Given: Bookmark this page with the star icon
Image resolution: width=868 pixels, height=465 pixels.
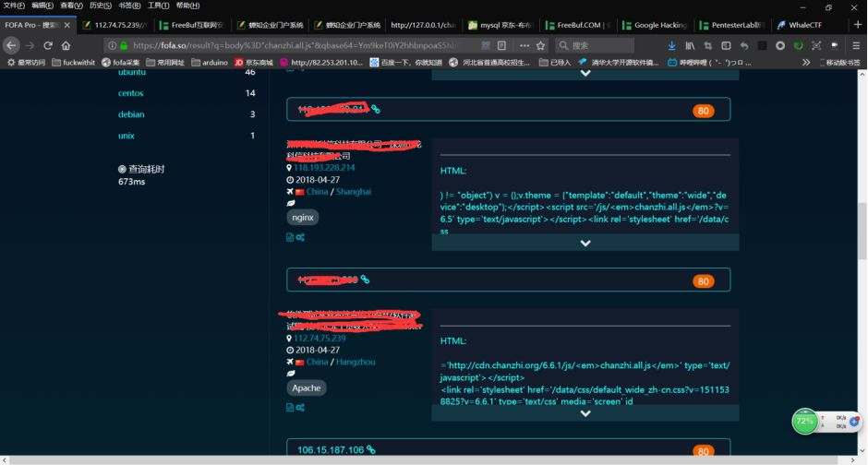Looking at the screenshot, I should tap(541, 45).
